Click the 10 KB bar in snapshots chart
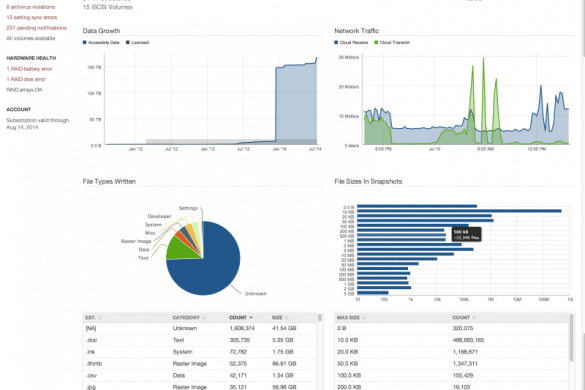This screenshot has height=390, width=585. (x=459, y=211)
